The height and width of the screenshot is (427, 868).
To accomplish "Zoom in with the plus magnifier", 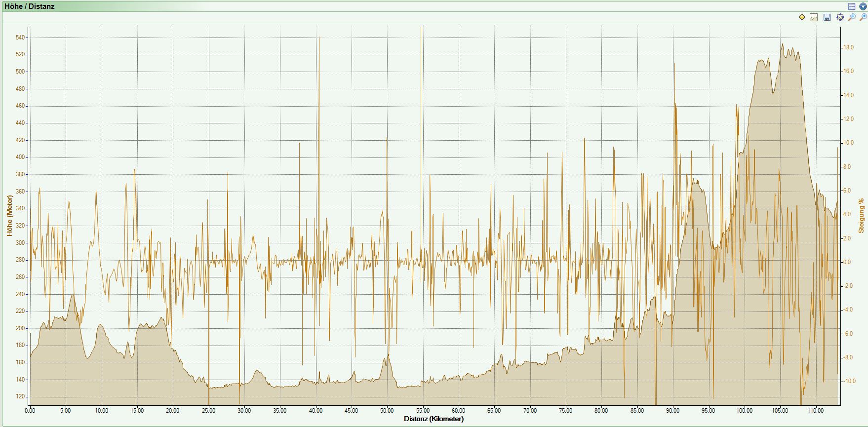I will point(863,17).
